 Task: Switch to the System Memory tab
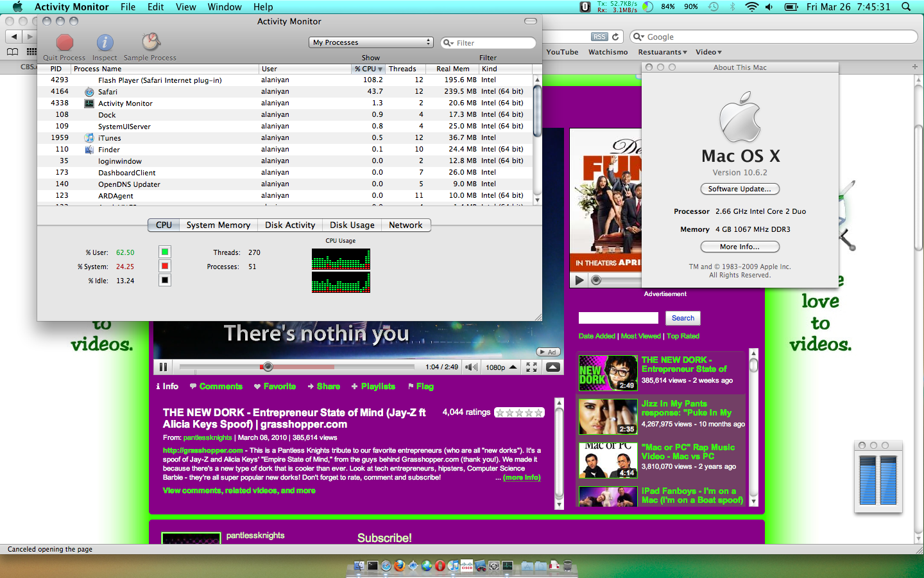218,225
